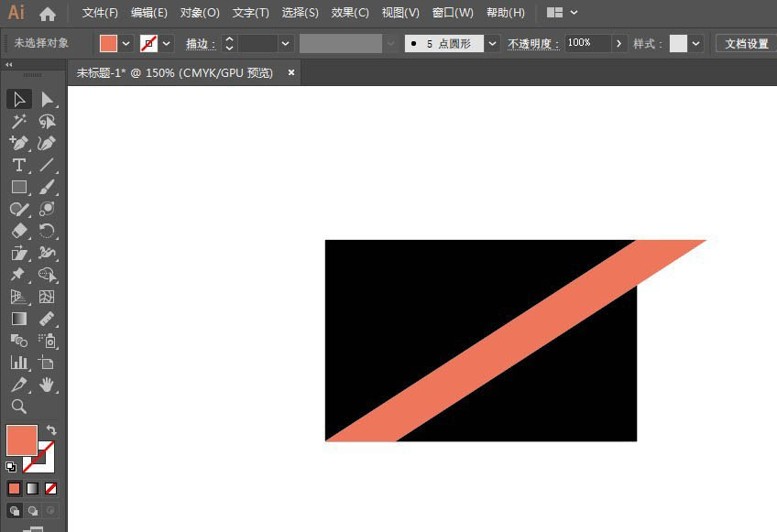777x532 pixels.
Task: Set paint mode to None
Action: [x=50, y=489]
